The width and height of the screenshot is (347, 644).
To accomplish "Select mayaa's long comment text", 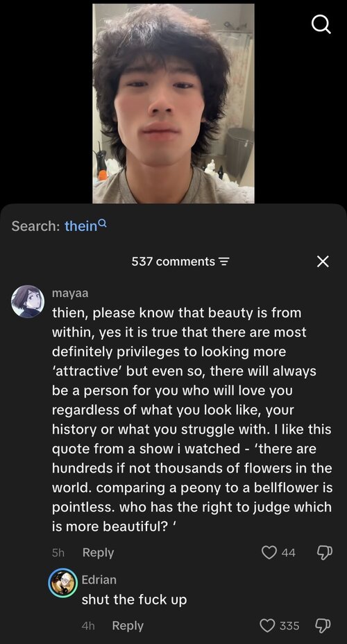I will (x=192, y=419).
